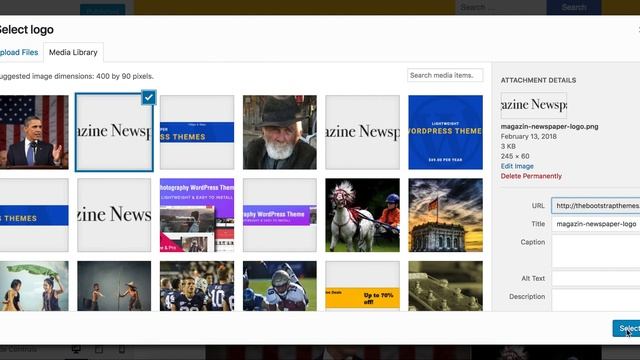
Task: Switch to mobile preview icon in customizer footer
Action: pos(122,349)
